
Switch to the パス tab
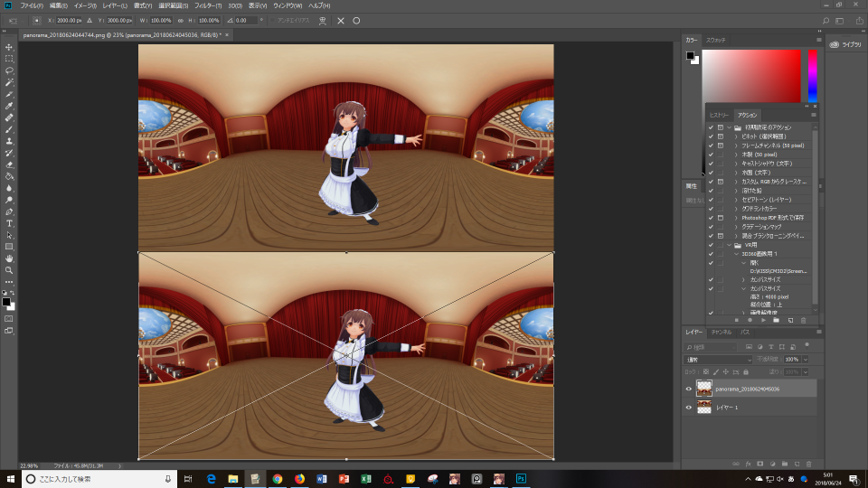(x=745, y=332)
